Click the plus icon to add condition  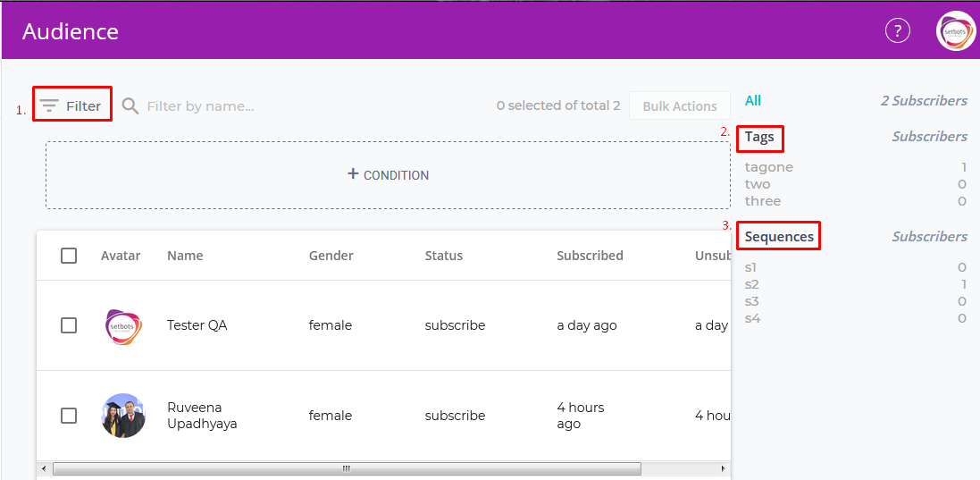click(x=353, y=174)
